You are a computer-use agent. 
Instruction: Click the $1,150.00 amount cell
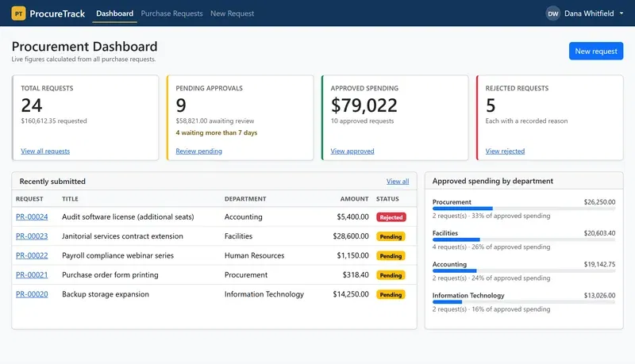tap(352, 255)
